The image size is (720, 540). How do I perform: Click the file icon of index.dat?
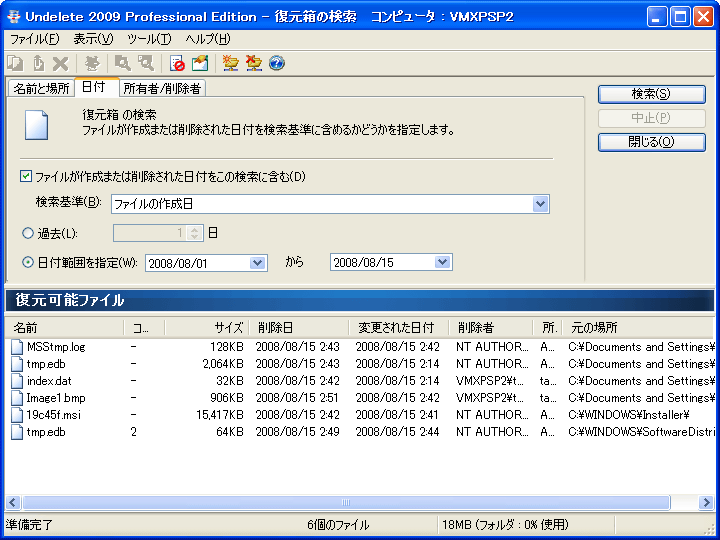click(17, 381)
